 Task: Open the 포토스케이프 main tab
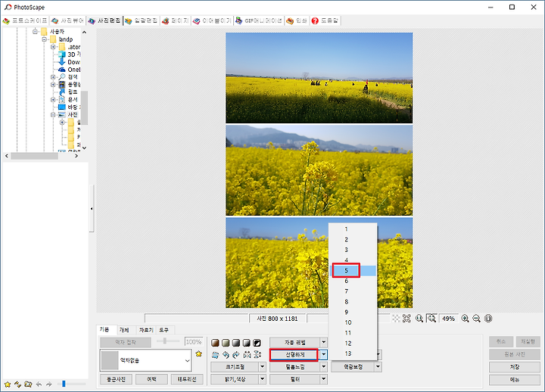point(25,21)
